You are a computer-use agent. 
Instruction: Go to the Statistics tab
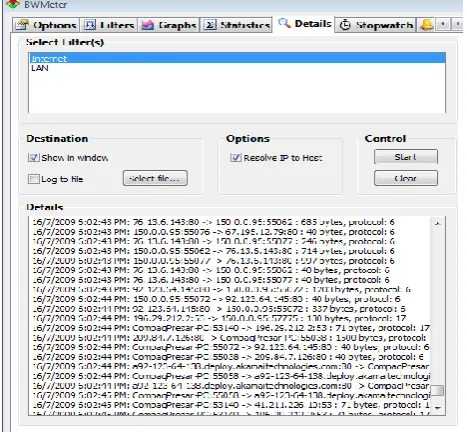click(x=236, y=25)
